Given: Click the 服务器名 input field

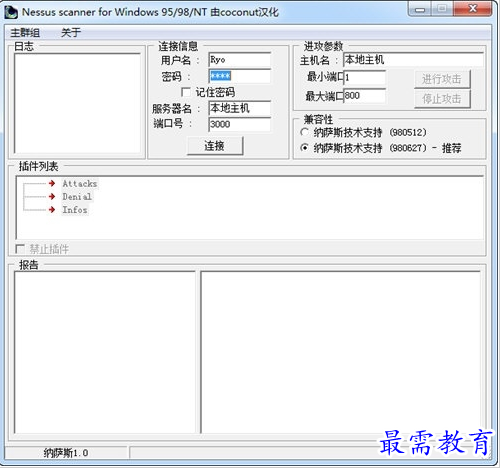Looking at the screenshot, I should click(x=239, y=108).
